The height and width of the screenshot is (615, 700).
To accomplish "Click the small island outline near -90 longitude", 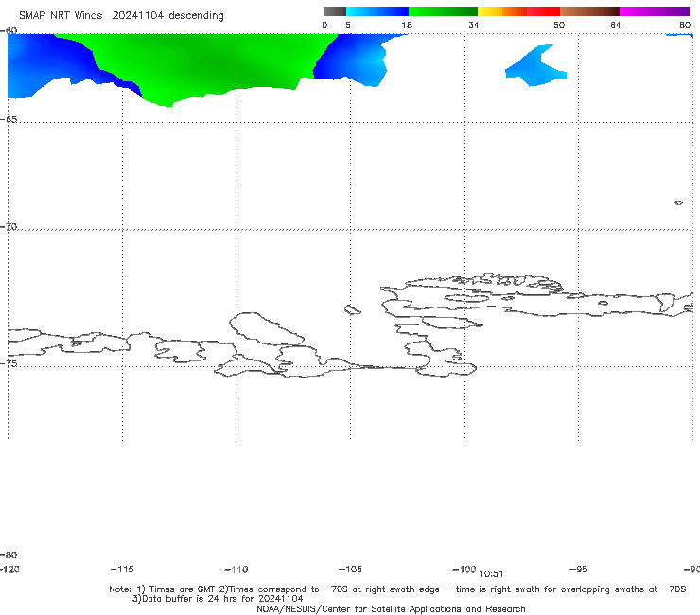I will 678,202.
